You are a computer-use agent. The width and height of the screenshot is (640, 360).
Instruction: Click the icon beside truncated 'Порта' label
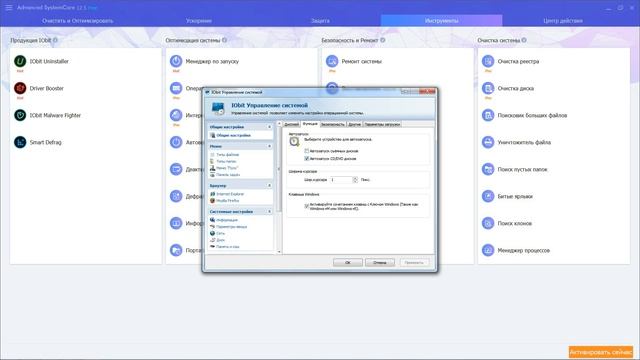(x=176, y=250)
